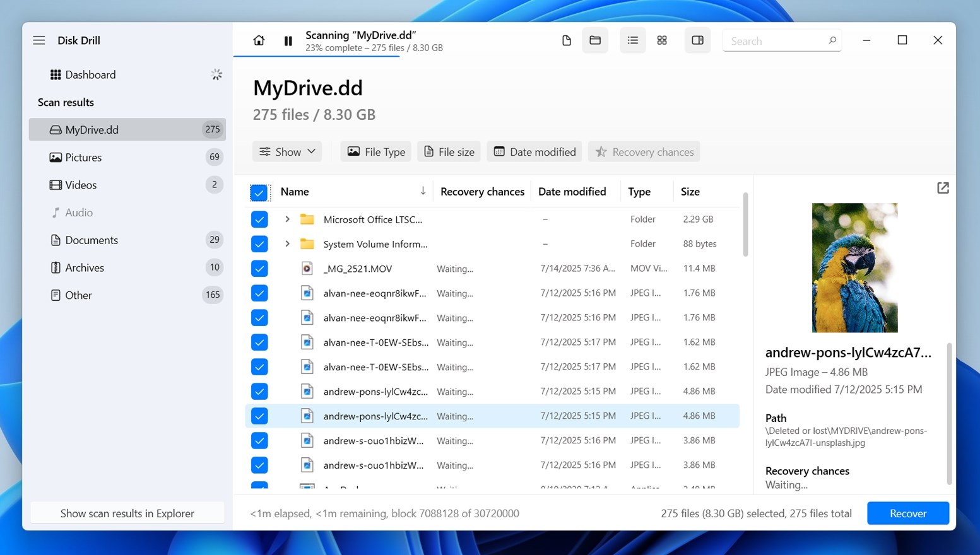Select the Microsoft Office LTSC folder name
The height and width of the screenshot is (555, 980).
click(x=373, y=219)
